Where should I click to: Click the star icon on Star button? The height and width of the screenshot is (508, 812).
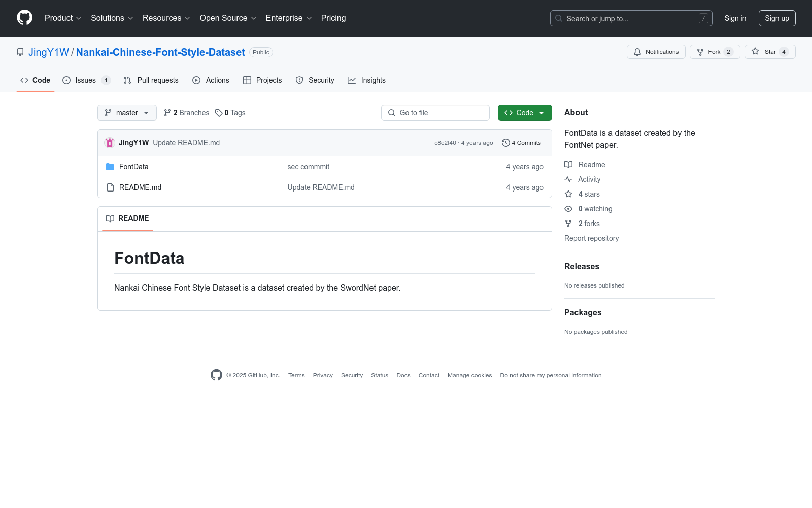pyautogui.click(x=755, y=52)
